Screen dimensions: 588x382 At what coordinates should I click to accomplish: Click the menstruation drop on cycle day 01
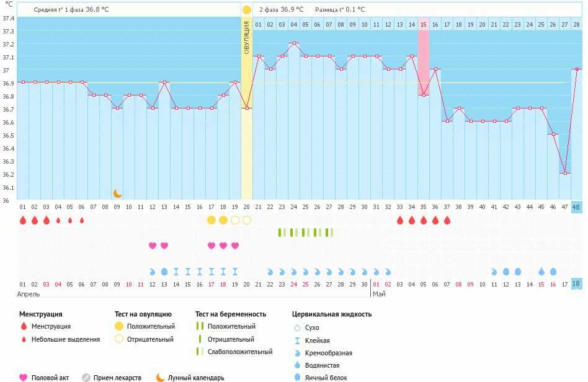pyautogui.click(x=23, y=220)
